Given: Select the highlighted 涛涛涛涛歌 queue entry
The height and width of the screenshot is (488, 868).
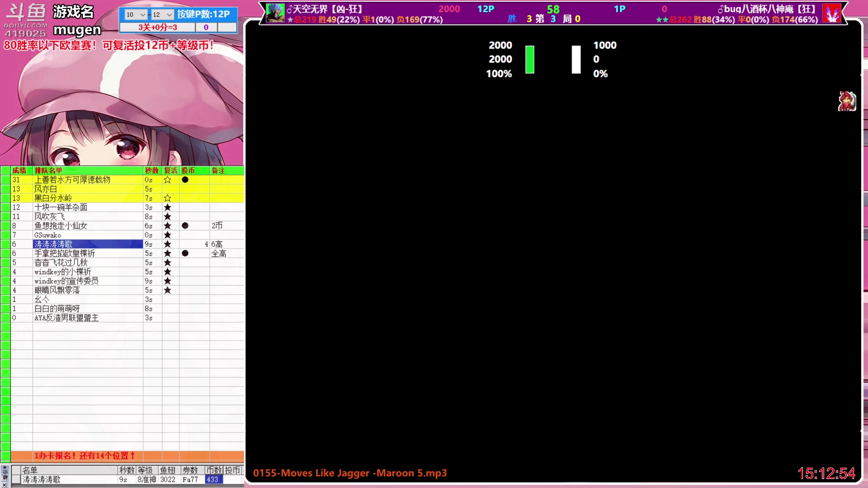Looking at the screenshot, I should pyautogui.click(x=88, y=244).
